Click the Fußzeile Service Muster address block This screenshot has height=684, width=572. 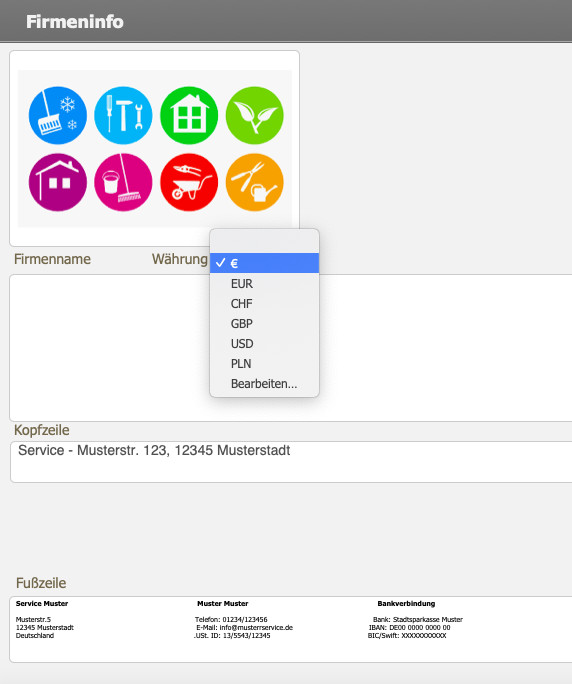click(45, 619)
